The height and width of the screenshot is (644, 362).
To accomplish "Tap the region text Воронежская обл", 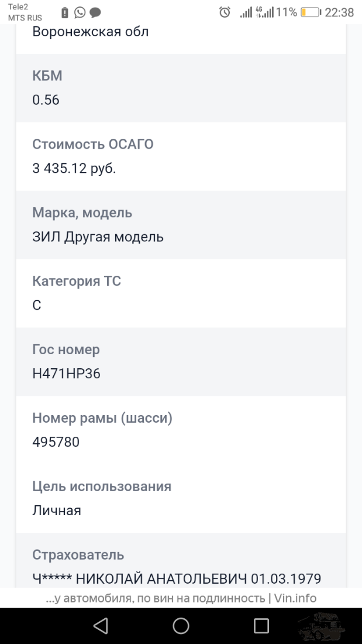I will [91, 32].
